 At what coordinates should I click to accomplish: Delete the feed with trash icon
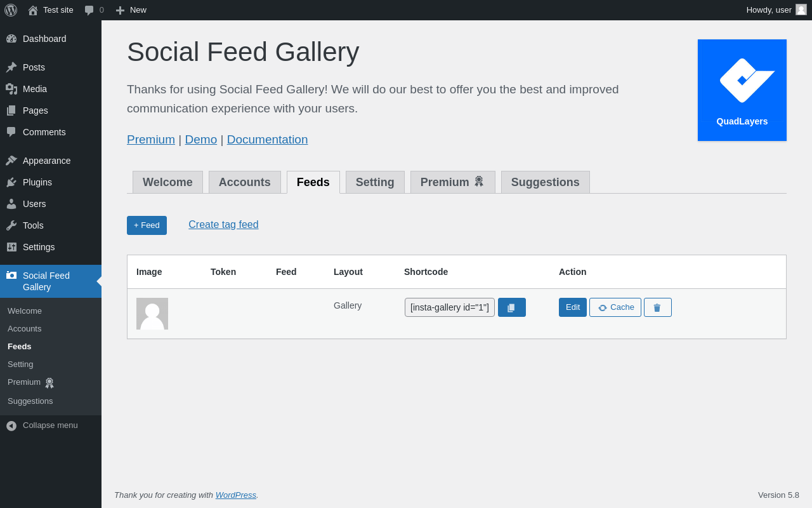pos(657,307)
